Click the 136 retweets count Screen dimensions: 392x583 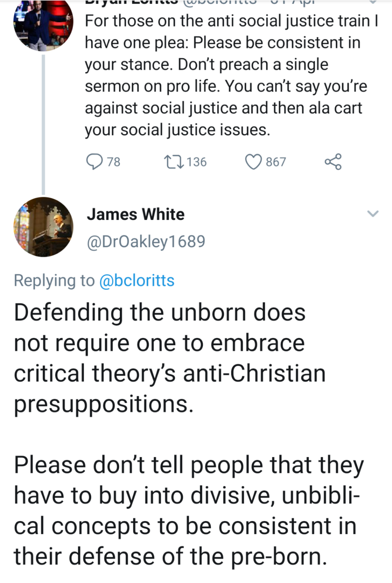click(x=197, y=162)
